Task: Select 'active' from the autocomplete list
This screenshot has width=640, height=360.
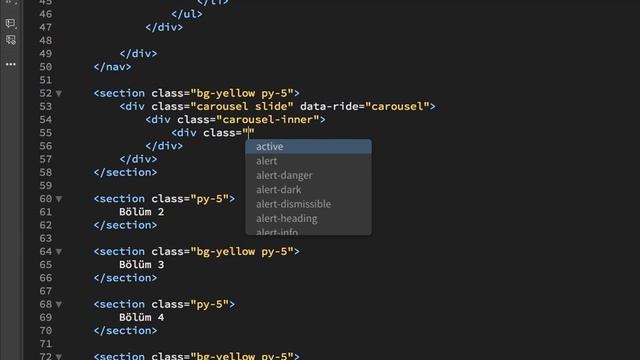Action: [x=309, y=147]
